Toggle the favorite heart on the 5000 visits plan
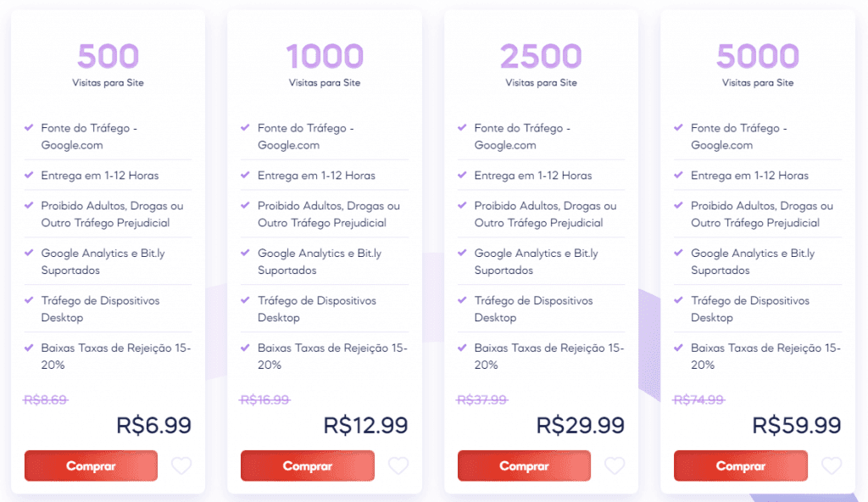 pyautogui.click(x=832, y=466)
